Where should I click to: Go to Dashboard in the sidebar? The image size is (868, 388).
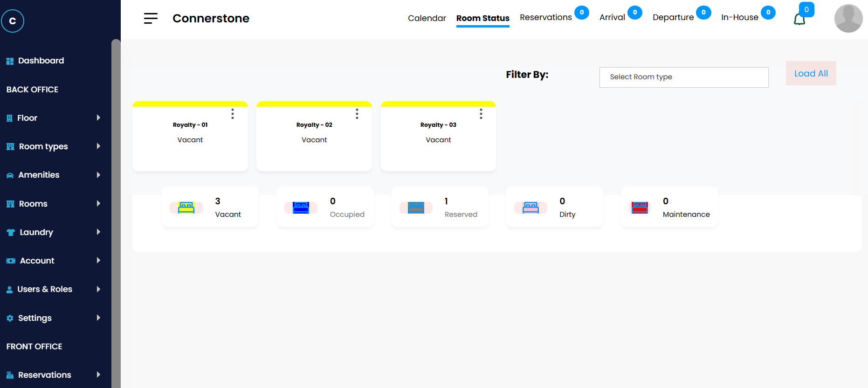pos(41,61)
